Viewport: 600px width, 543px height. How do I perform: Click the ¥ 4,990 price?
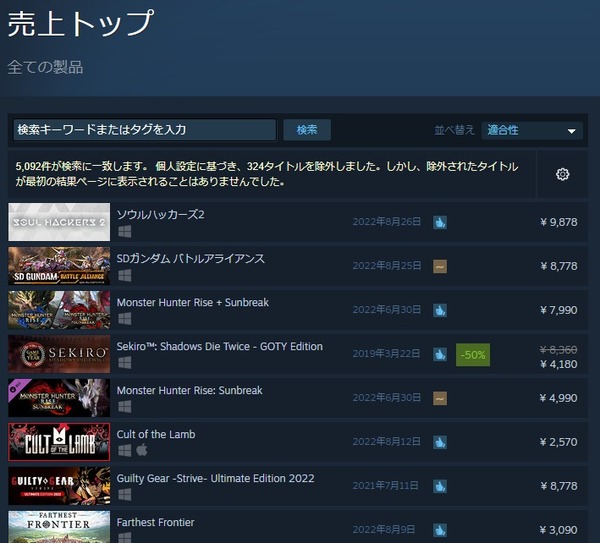[x=559, y=398]
